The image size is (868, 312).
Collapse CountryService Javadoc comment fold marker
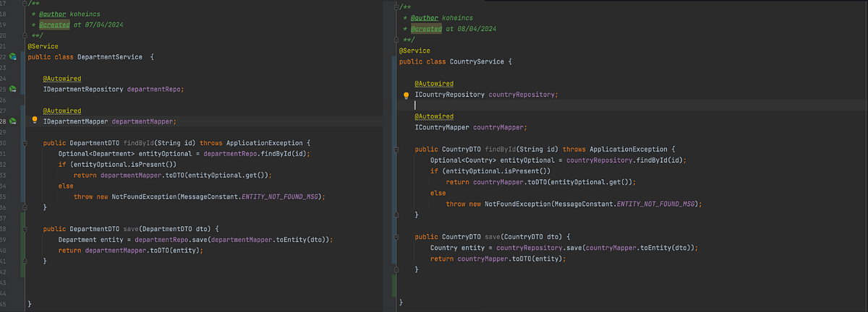(x=396, y=6)
